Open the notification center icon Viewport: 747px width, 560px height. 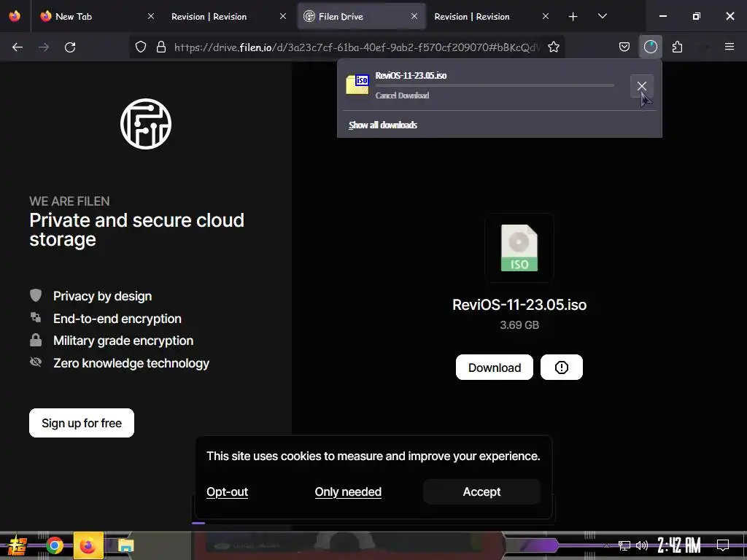pos(723,545)
